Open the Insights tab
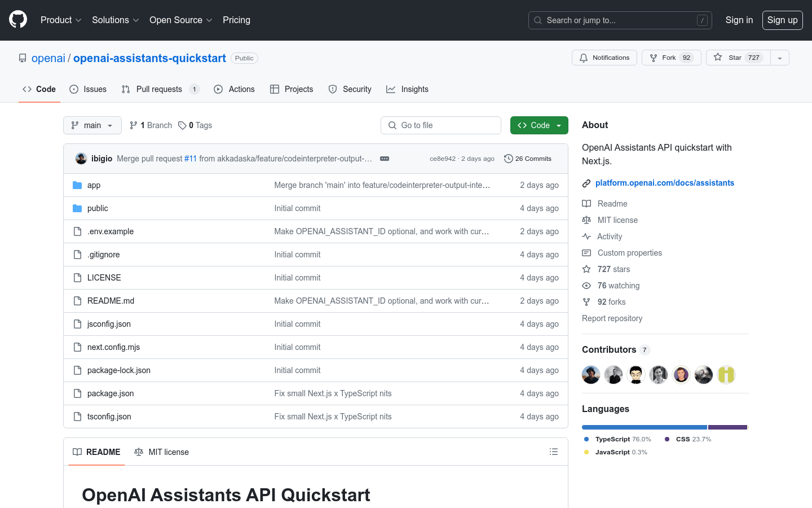Image resolution: width=812 pixels, height=508 pixels. click(x=407, y=89)
